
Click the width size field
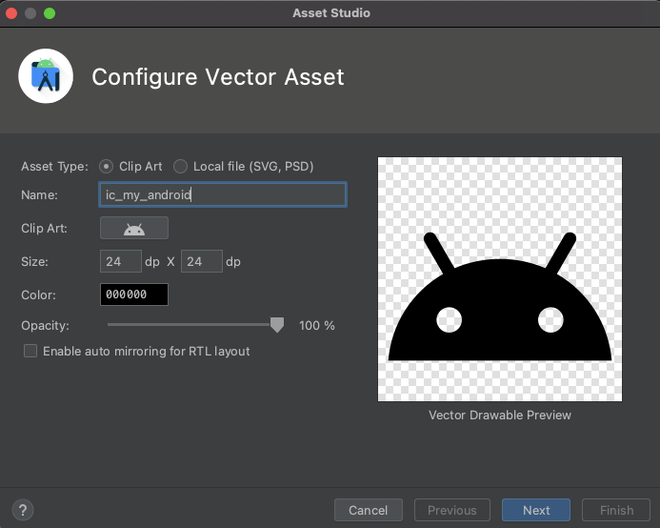click(x=120, y=262)
